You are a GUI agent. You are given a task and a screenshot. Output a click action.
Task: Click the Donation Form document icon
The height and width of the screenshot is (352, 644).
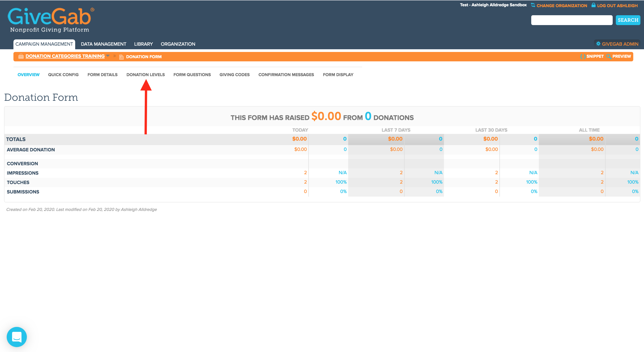click(x=121, y=57)
